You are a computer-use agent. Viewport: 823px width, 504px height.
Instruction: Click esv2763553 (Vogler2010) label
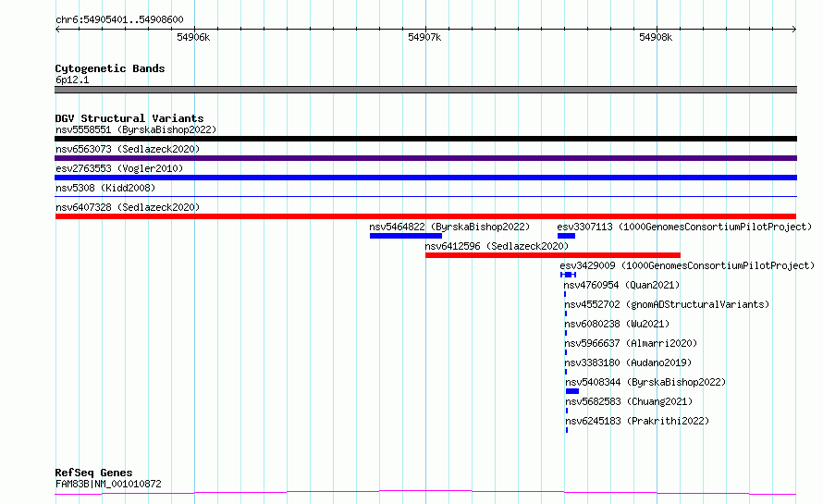point(119,168)
